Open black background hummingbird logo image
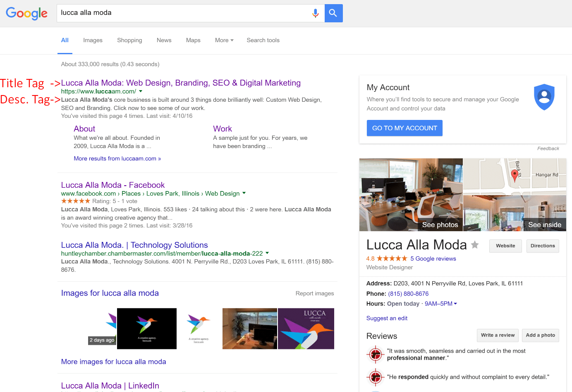572x392 pixels. coord(147,328)
